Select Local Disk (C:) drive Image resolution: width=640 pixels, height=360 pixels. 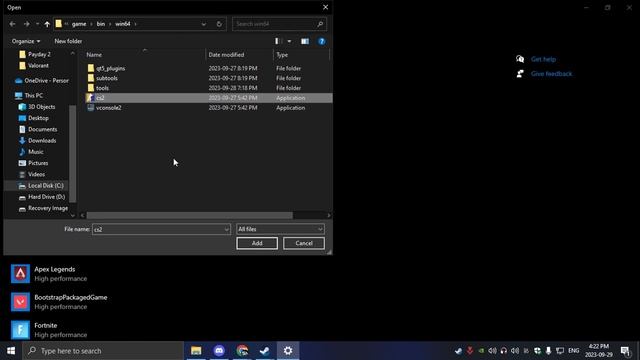(45, 185)
